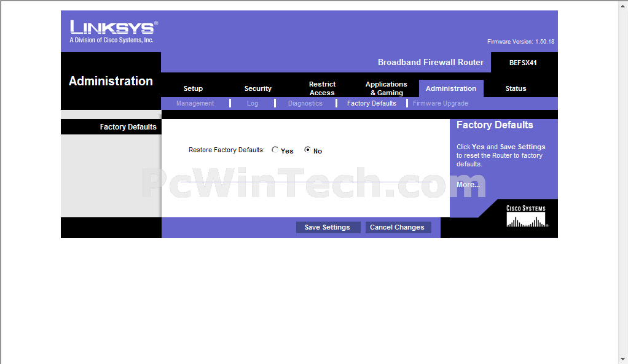Switch to Applications & Gaming tab

click(x=387, y=88)
